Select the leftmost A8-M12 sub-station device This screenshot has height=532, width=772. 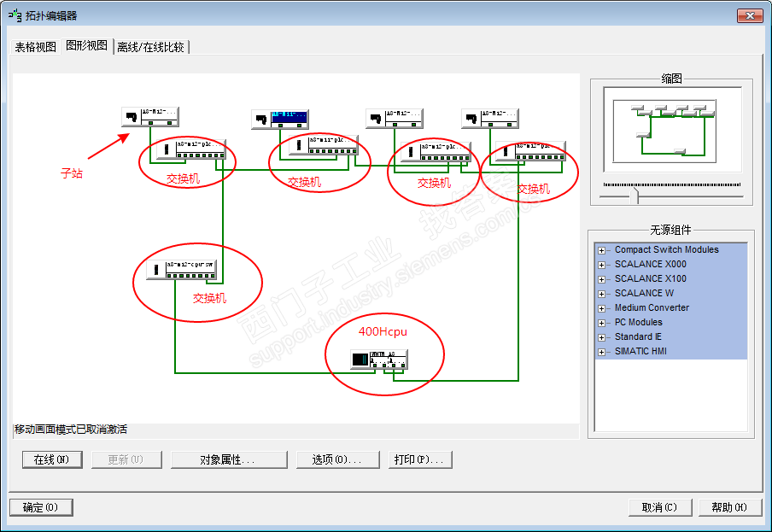point(150,117)
